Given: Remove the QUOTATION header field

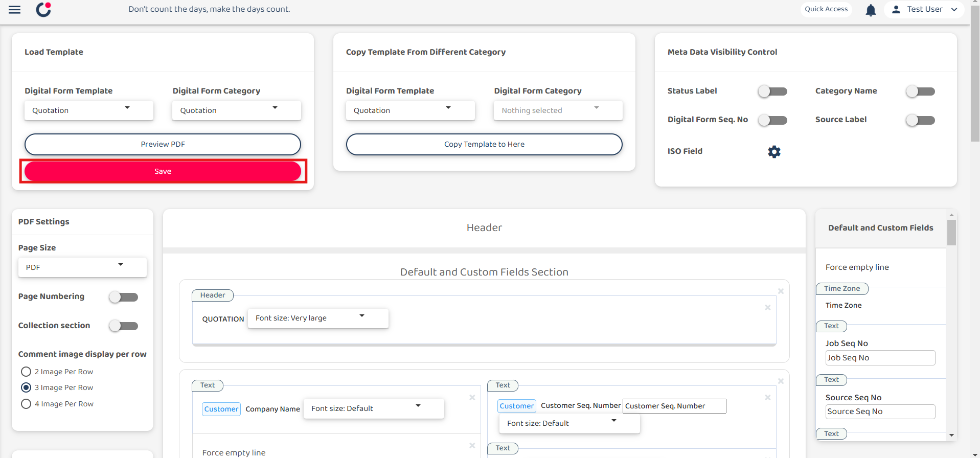Looking at the screenshot, I should (767, 308).
